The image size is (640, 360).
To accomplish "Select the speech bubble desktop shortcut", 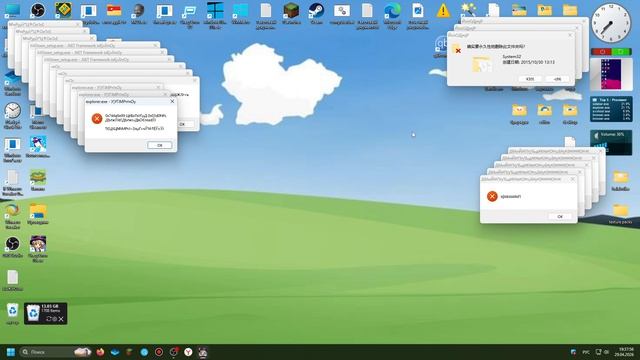I will click(190, 11).
